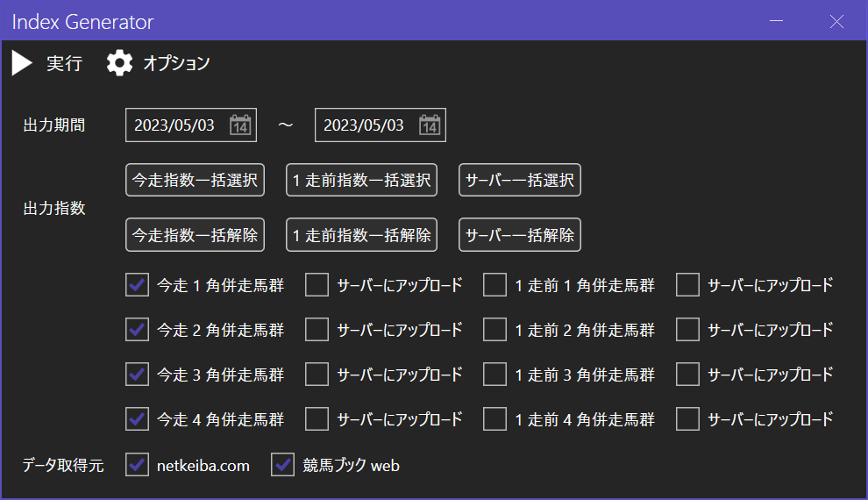Check １走前１角併走馬群 checkbox
The width and height of the screenshot is (868, 500).
pos(494,285)
